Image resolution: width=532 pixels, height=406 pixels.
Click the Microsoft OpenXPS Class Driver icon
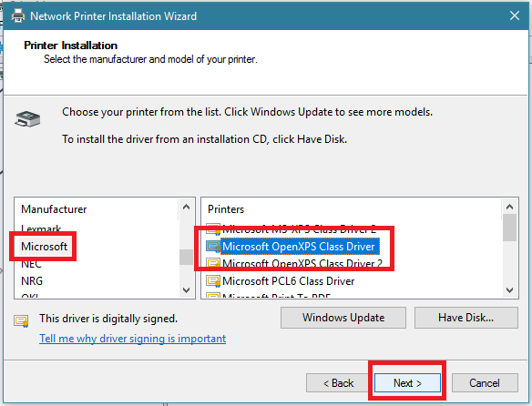(x=213, y=247)
